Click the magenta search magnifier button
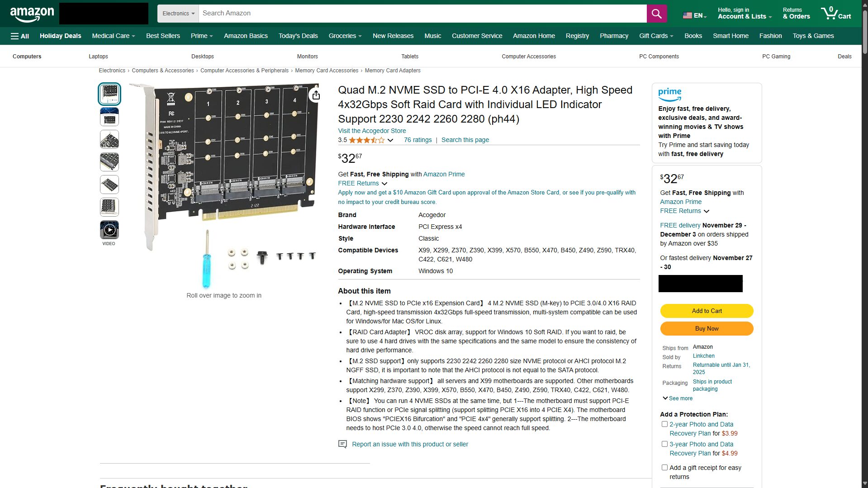The width and height of the screenshot is (868, 488). click(656, 14)
